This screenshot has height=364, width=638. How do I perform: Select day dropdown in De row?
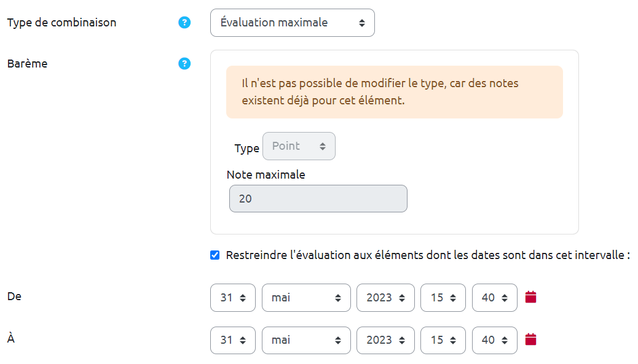[x=233, y=298]
